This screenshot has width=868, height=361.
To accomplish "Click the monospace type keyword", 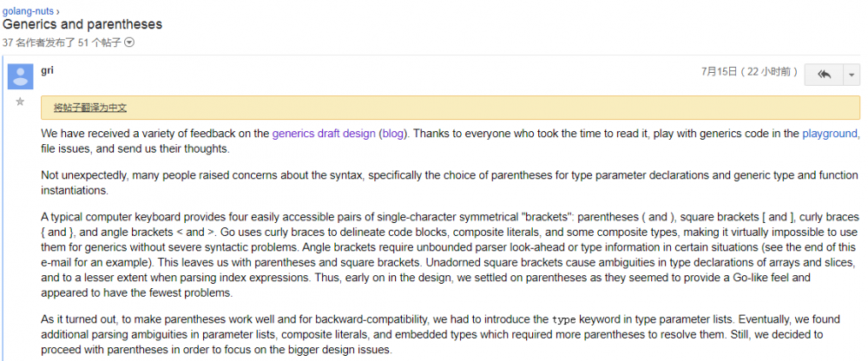I will pos(563,319).
